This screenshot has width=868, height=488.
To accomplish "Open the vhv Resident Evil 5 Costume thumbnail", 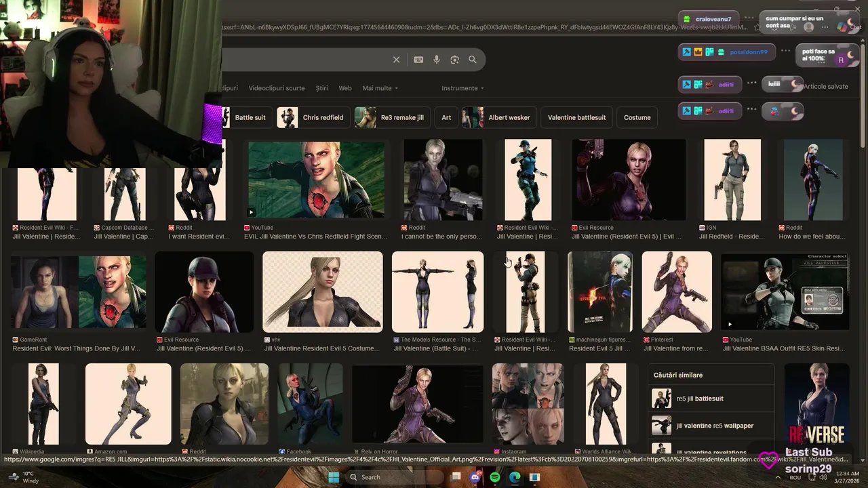I will [322, 291].
